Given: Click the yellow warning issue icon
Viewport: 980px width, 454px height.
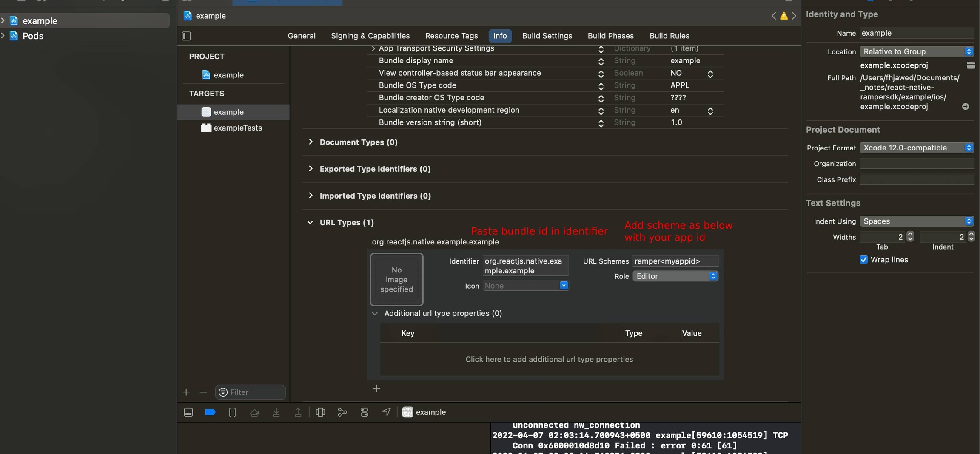Looking at the screenshot, I should click(x=783, y=16).
